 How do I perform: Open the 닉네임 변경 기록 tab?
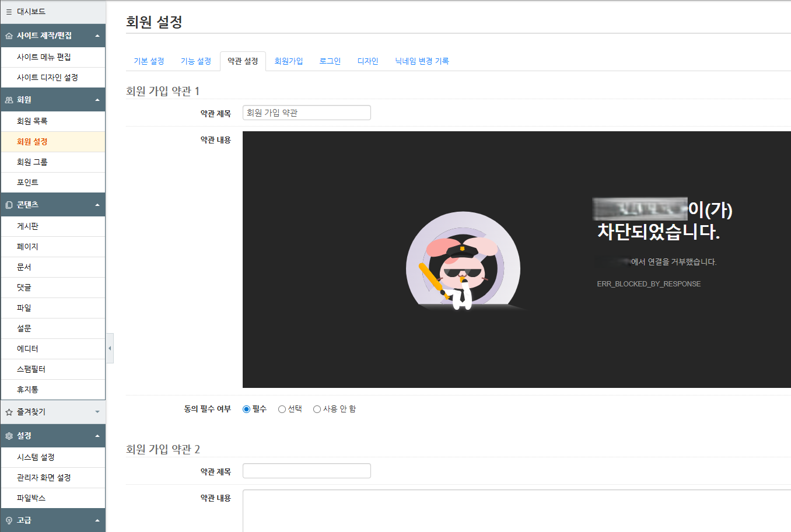(x=422, y=61)
